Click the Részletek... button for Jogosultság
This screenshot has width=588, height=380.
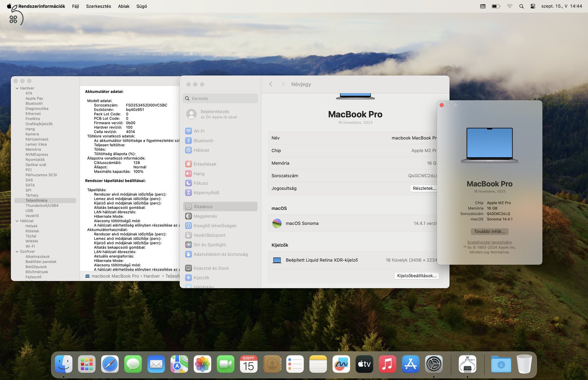coord(424,188)
